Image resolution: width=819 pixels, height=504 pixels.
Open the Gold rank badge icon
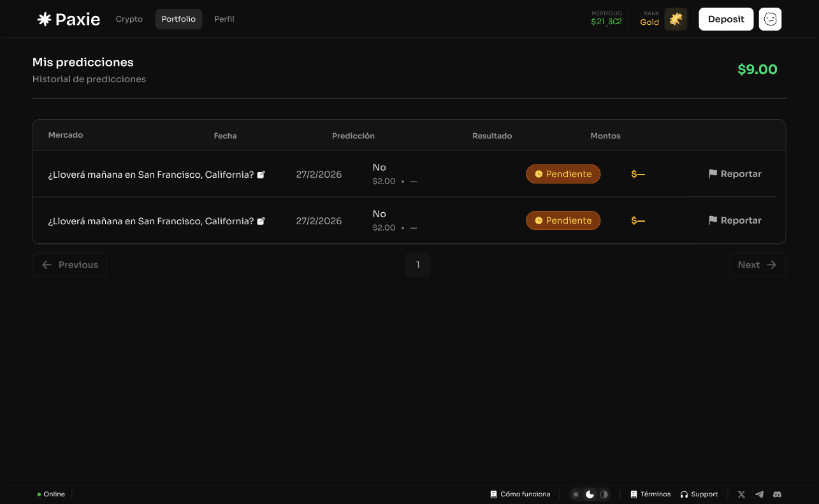(676, 19)
